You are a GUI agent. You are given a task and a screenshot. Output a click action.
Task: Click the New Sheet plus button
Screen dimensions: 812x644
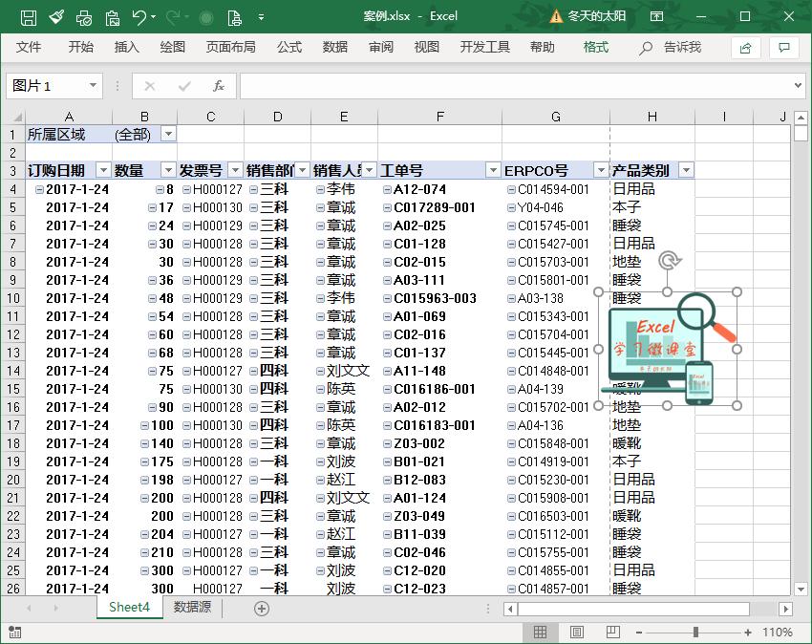tap(260, 608)
